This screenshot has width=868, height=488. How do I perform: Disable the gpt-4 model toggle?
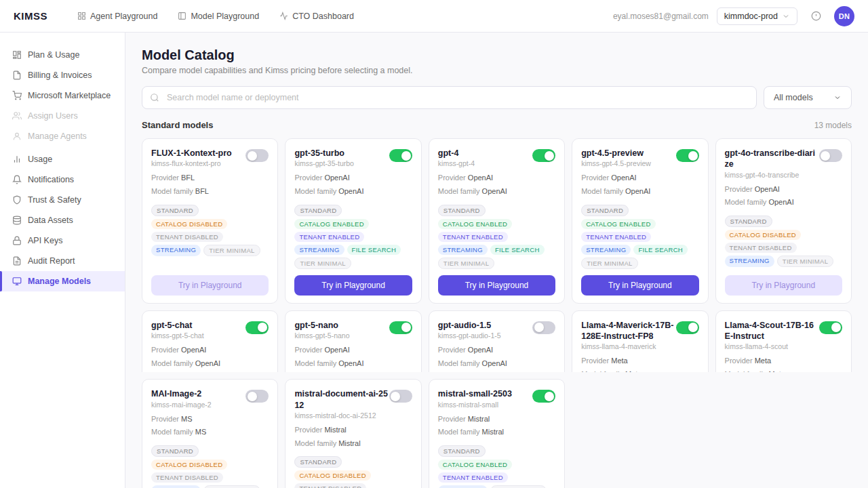544,156
